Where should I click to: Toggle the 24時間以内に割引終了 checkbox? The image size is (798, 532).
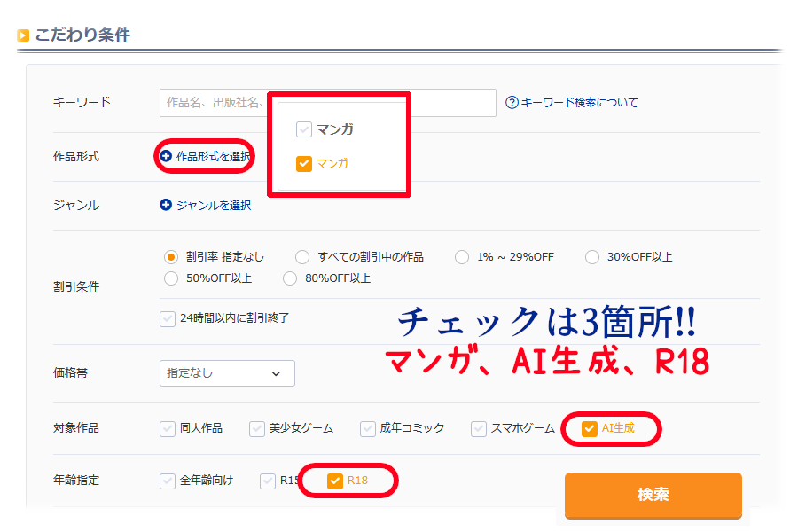(x=168, y=317)
